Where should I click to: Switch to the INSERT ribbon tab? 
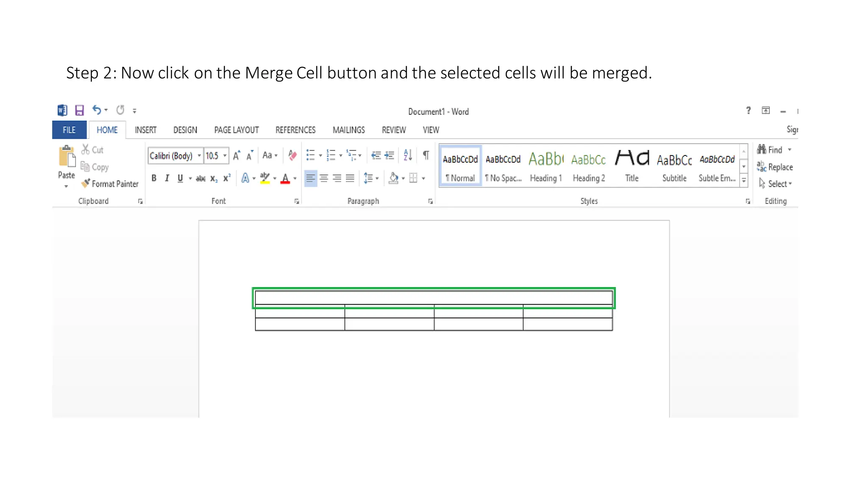click(145, 130)
